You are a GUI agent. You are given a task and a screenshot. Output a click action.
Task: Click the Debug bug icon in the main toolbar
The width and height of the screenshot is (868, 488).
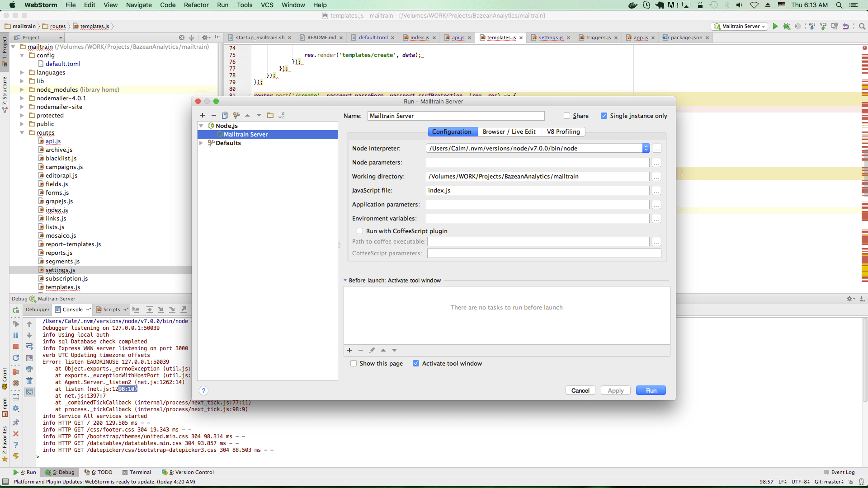[787, 26]
